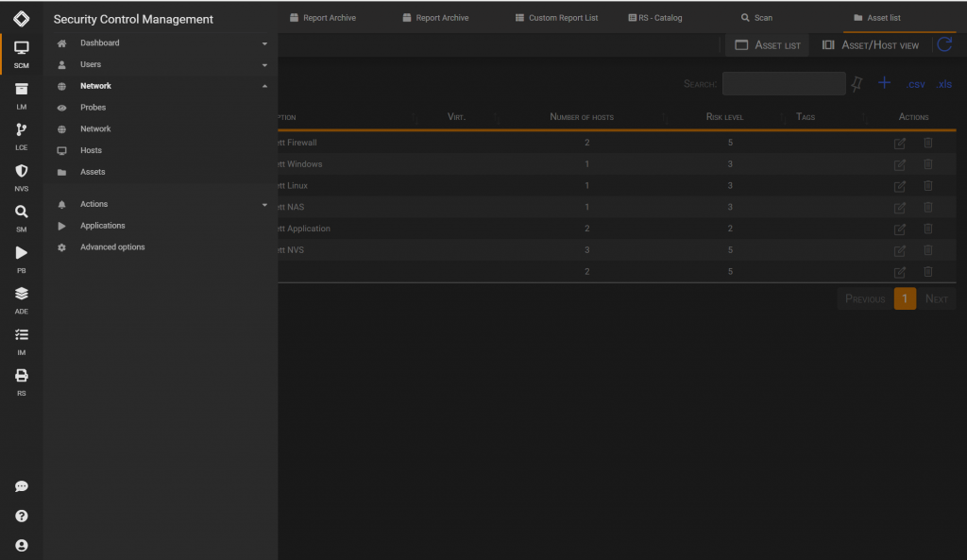The image size is (967, 560).
Task: Edit the Application asset row
Action: [x=900, y=229]
